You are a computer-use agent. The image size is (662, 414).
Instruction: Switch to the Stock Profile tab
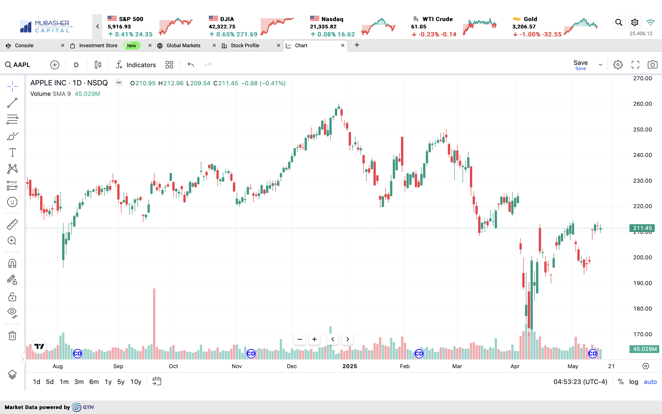(244, 45)
